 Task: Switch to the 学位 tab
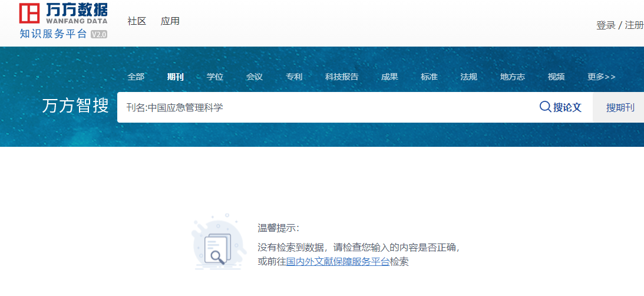(215, 77)
